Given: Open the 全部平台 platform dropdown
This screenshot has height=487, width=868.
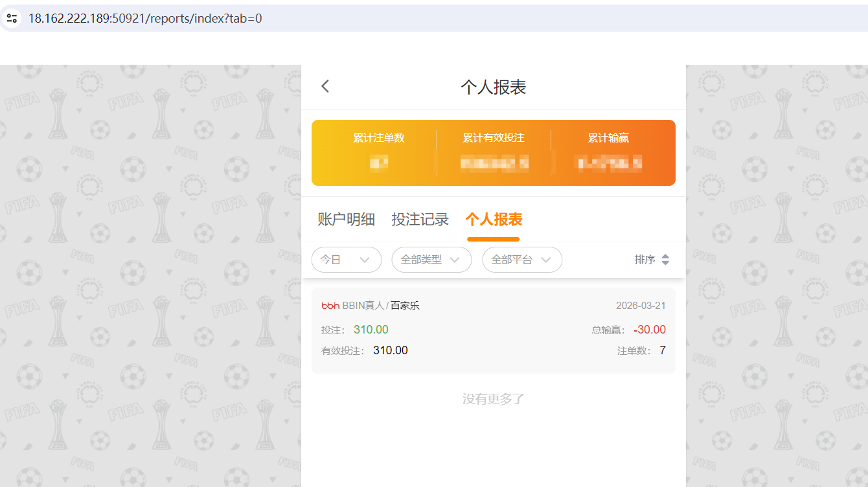Looking at the screenshot, I should tap(522, 259).
